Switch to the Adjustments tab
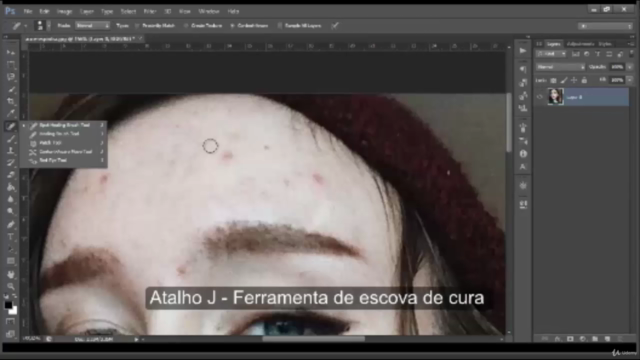Image resolution: width=640 pixels, height=360 pixels. point(580,44)
